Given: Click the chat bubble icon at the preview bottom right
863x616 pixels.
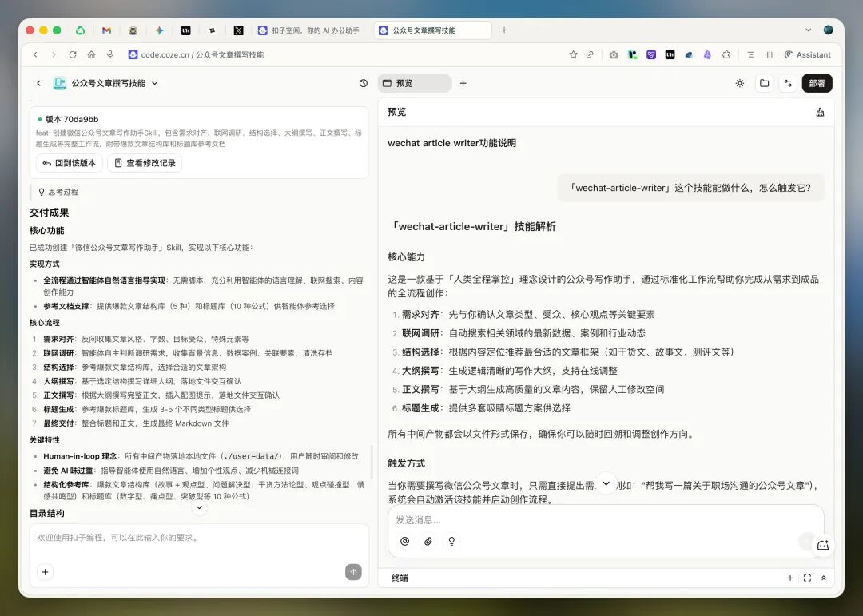Looking at the screenshot, I should [x=823, y=545].
